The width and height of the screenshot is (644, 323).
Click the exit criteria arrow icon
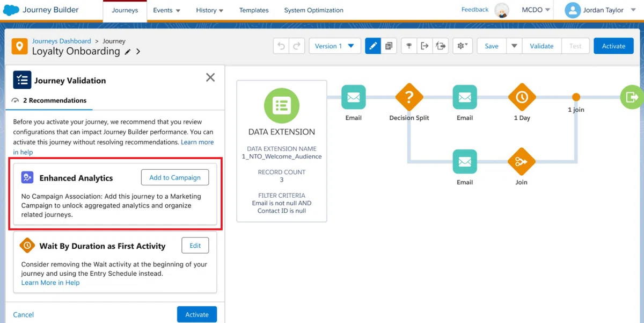[x=425, y=46]
